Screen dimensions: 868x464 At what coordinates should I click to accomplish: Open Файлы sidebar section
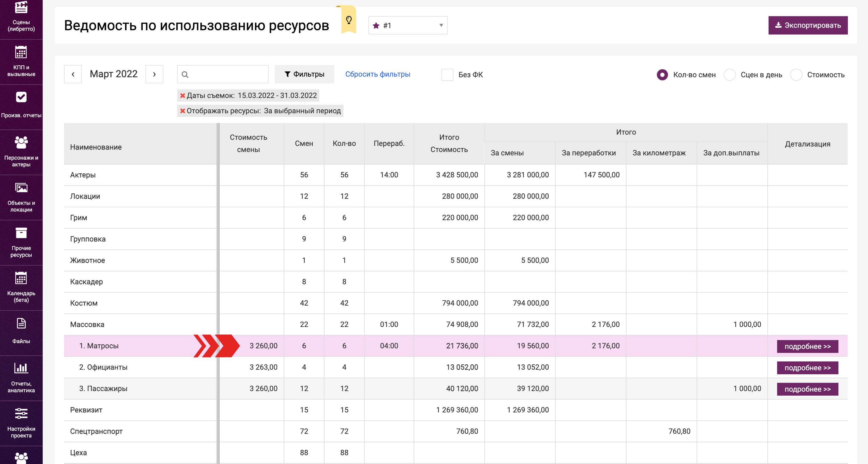(x=21, y=333)
